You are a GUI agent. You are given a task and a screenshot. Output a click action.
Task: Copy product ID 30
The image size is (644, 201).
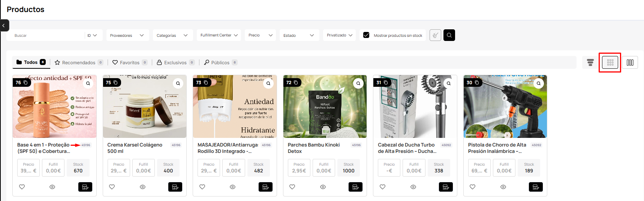click(477, 82)
